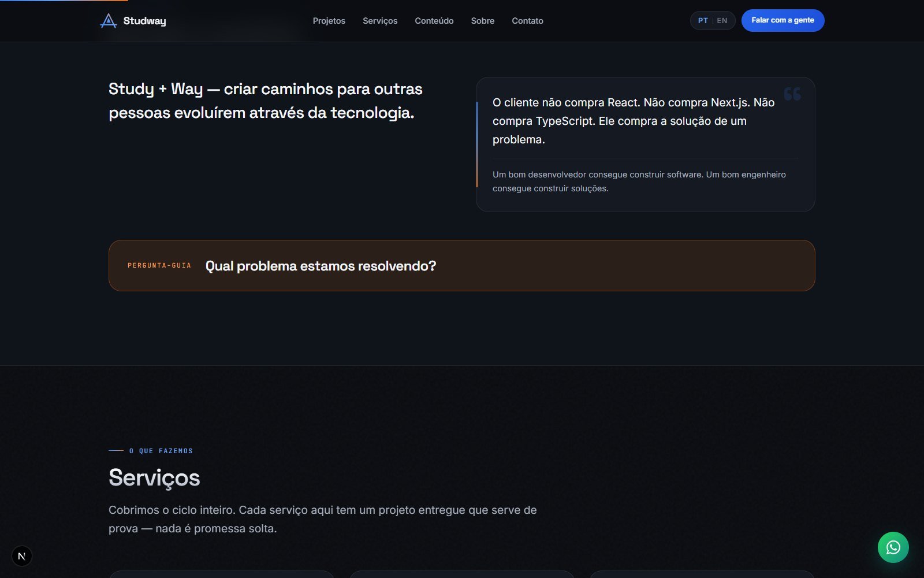
Task: Open the Contato nav link
Action: tap(527, 21)
